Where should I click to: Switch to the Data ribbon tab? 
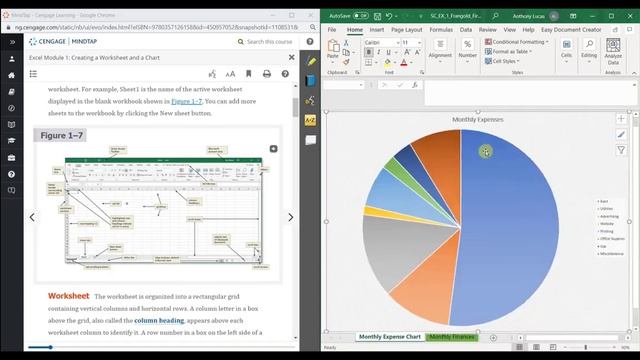466,30
